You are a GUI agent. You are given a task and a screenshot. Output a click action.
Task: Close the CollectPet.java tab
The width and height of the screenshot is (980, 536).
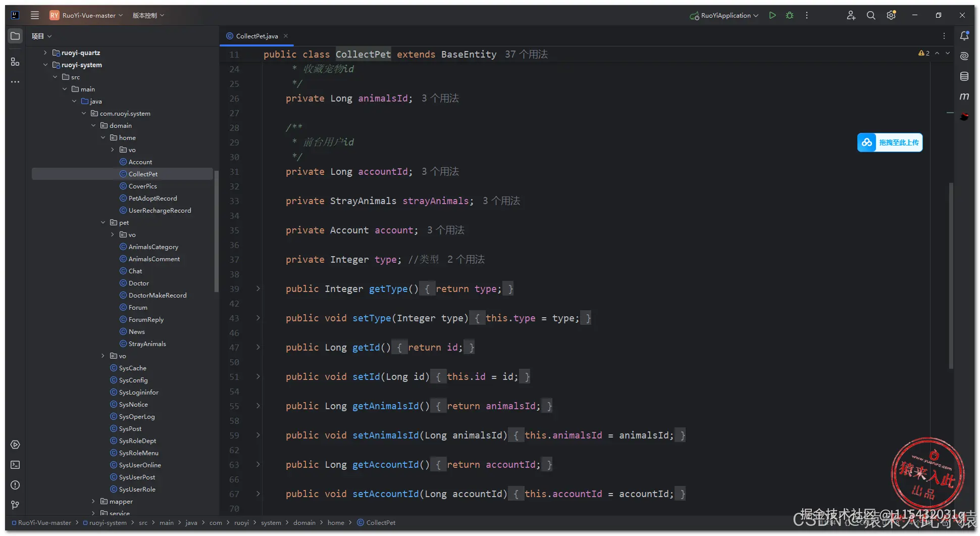tap(286, 36)
